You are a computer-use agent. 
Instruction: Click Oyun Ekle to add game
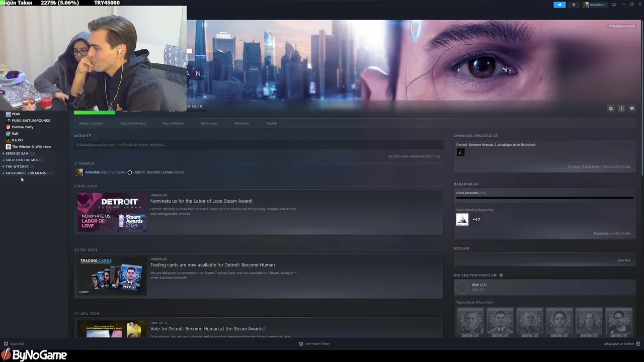(x=14, y=344)
